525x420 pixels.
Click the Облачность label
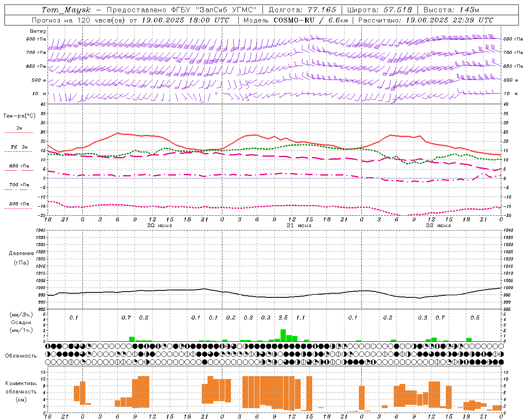tap(21, 356)
